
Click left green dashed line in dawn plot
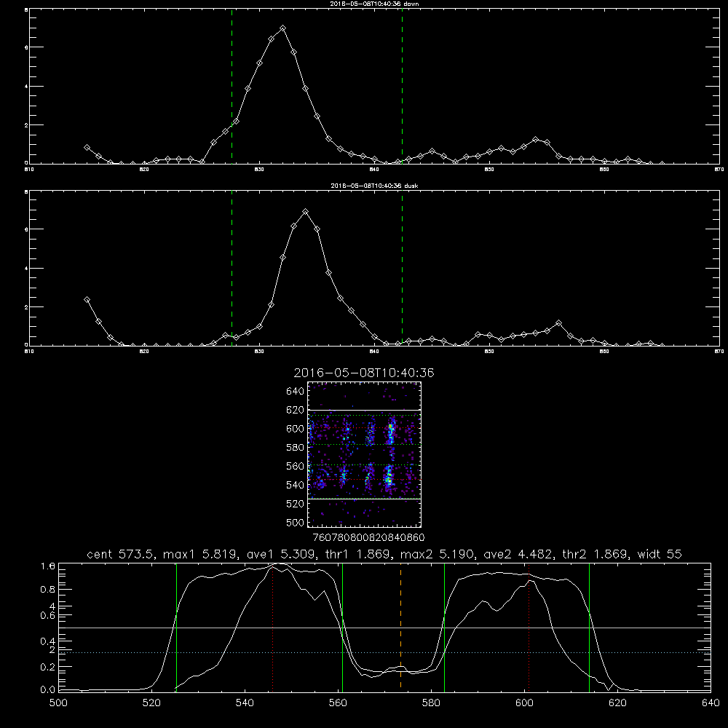point(232,86)
